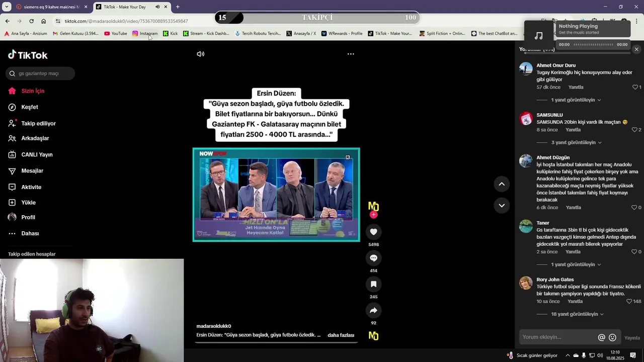644x362 pixels.
Task: Click the Yorum ekleyin comment field
Action: point(557,337)
